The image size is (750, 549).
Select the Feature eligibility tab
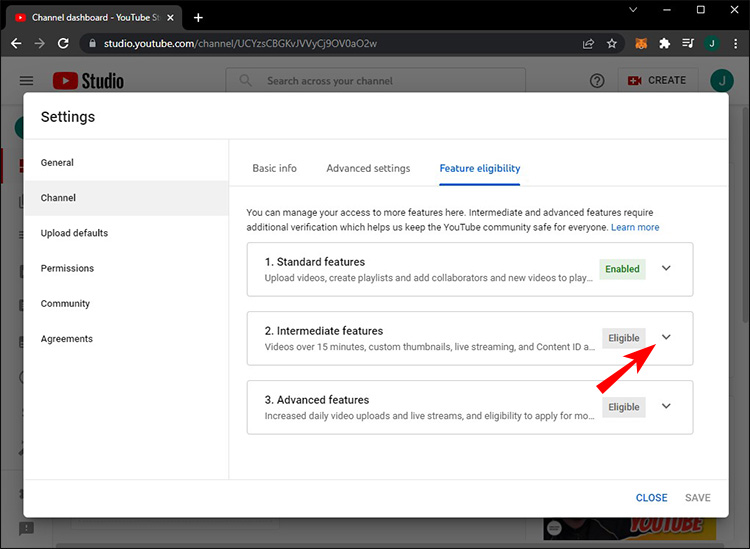(x=480, y=168)
